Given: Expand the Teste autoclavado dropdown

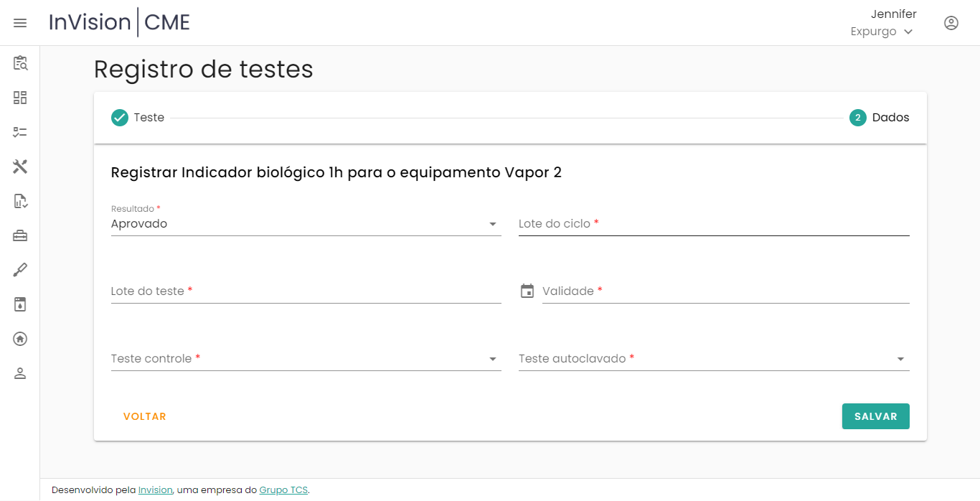Looking at the screenshot, I should 713,359.
